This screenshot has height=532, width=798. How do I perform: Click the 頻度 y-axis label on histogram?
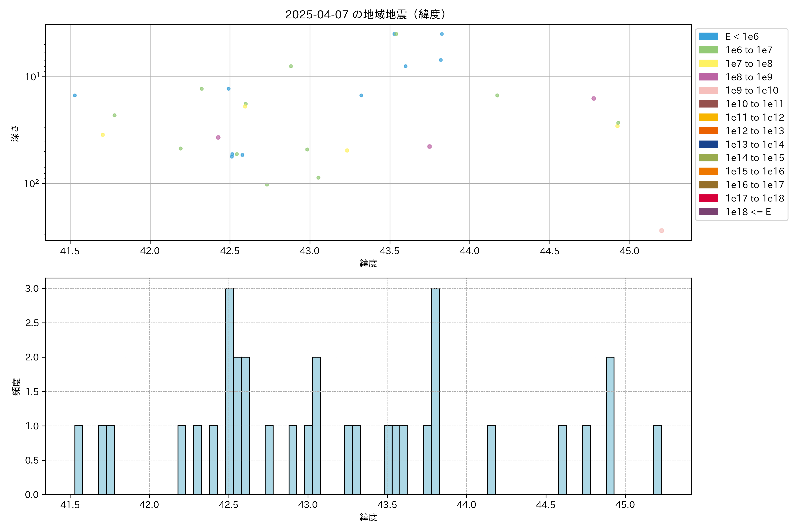tap(16, 387)
